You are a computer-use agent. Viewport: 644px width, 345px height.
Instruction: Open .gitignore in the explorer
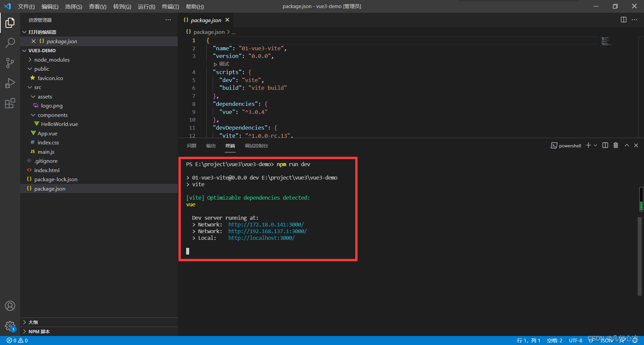99,161
